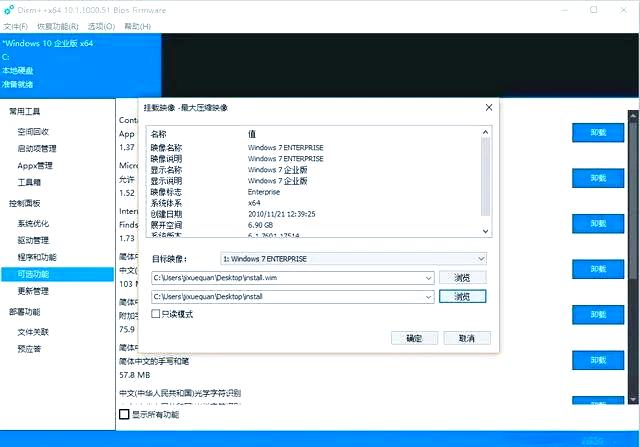This screenshot has width=640, height=447.
Task: Click the 卸载 button beside the 57.8 MB entry
Action: [x=598, y=360]
